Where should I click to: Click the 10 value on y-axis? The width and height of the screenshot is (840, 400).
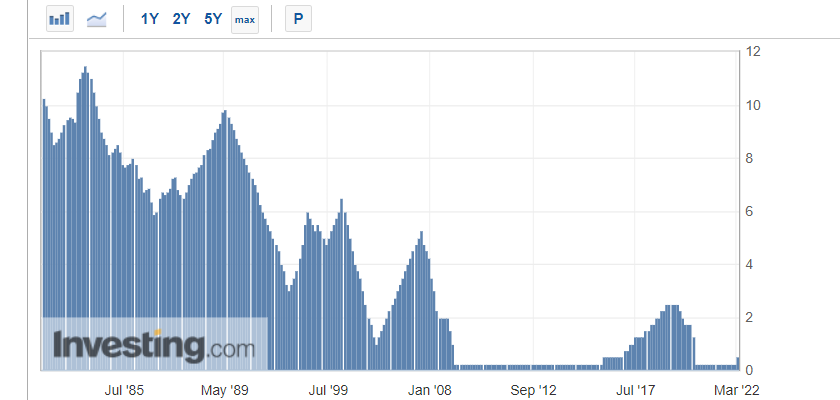(x=753, y=105)
